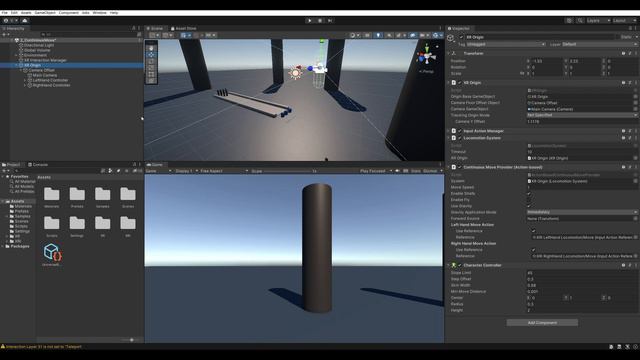This screenshot has height=360, width=640.
Task: Toggle the Use Gravity checkbox
Action: coord(529,206)
